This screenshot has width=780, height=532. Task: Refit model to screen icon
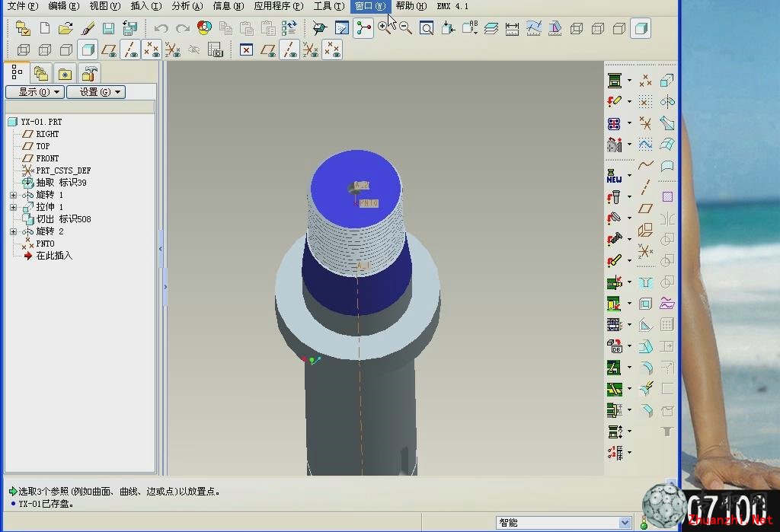(x=427, y=28)
